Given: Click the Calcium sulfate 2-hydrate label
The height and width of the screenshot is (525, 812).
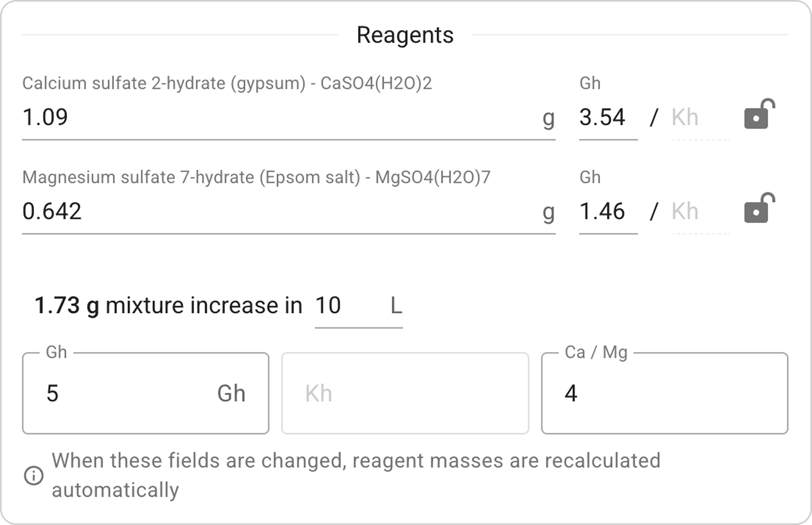Looking at the screenshot, I should 227,83.
